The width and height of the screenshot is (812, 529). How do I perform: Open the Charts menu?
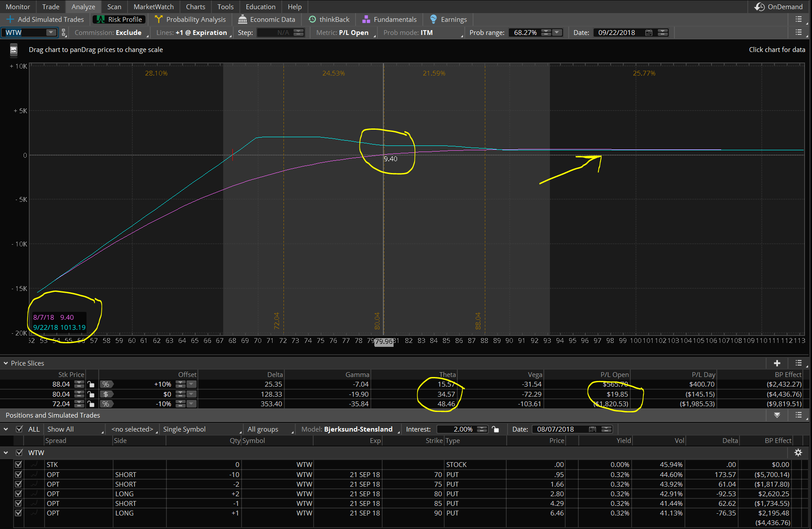(x=195, y=7)
